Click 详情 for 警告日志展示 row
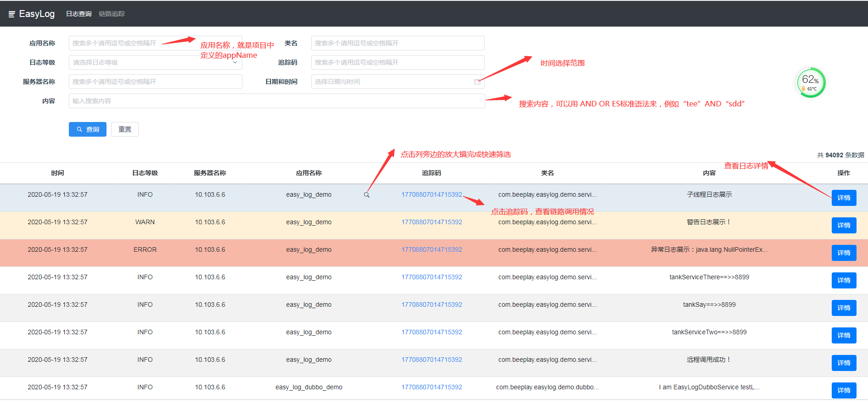The width and height of the screenshot is (868, 404). [844, 225]
